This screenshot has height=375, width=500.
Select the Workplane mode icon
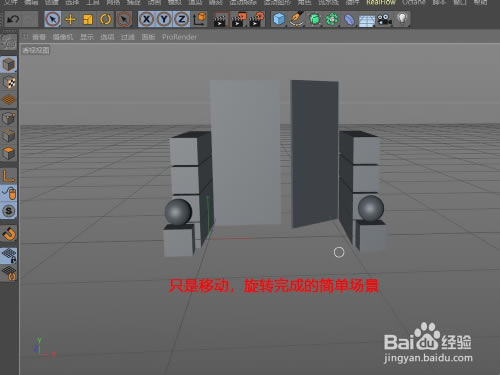click(x=9, y=100)
